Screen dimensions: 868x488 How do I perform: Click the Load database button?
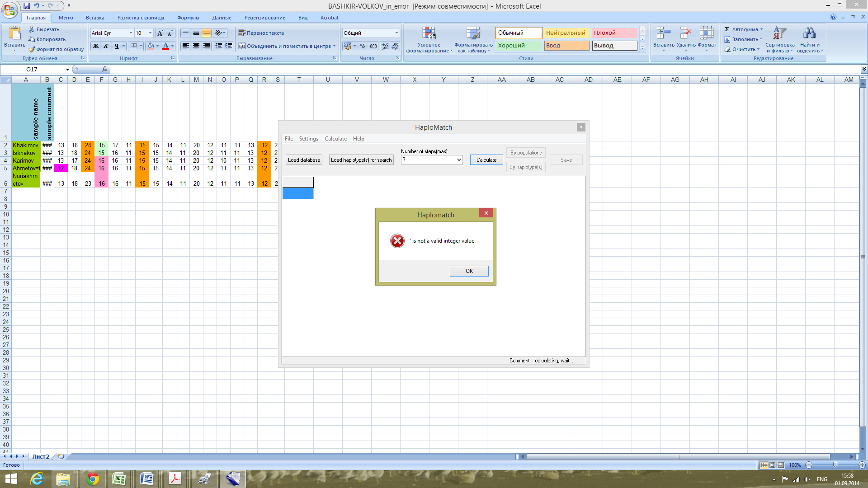coord(304,160)
